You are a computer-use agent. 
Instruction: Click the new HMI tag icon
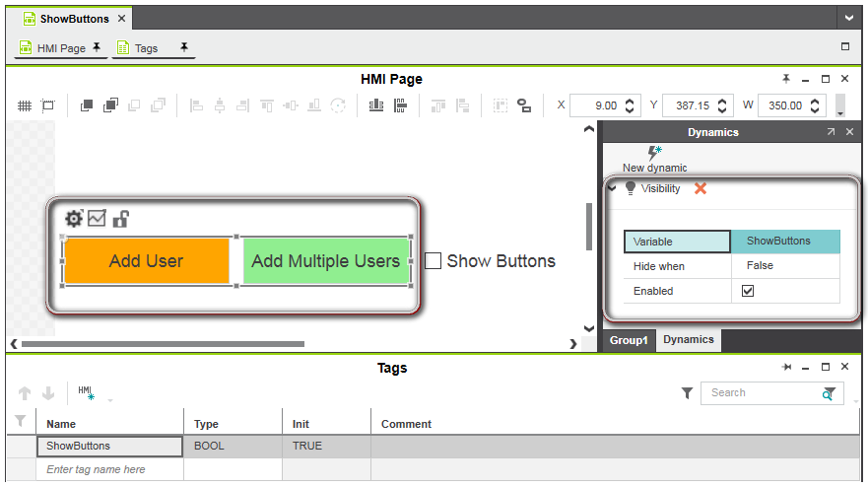[x=86, y=392]
